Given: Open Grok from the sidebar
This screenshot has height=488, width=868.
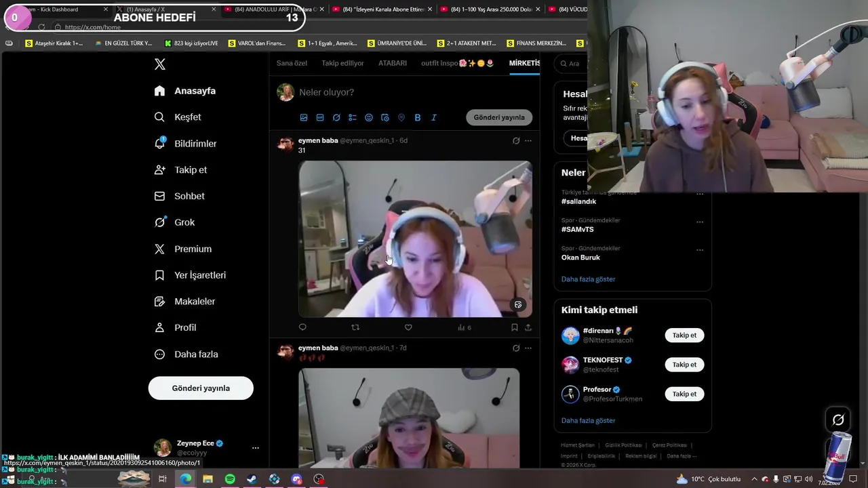Looking at the screenshot, I should tap(174, 222).
